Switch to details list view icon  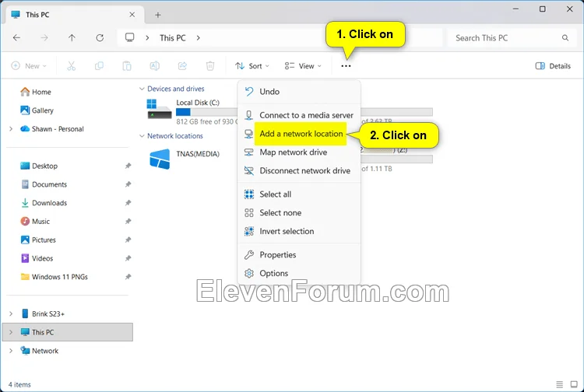[x=559, y=384]
